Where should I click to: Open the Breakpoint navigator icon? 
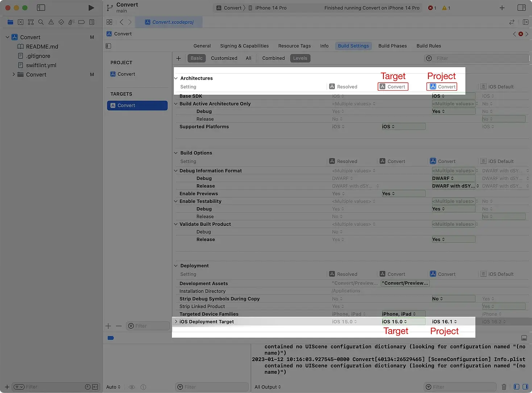pyautogui.click(x=82, y=22)
